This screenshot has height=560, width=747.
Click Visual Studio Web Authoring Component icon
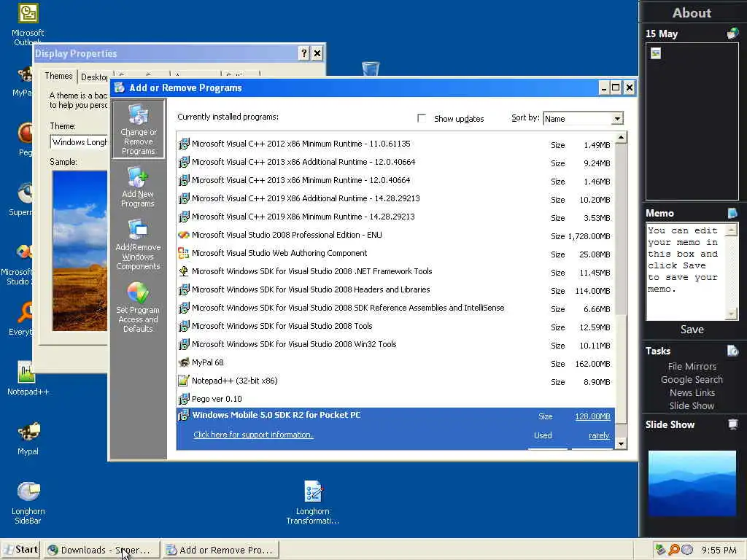(183, 253)
